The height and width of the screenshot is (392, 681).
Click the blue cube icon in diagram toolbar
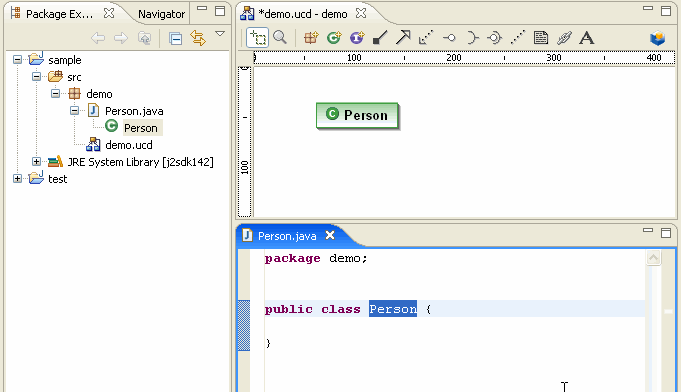tap(658, 38)
